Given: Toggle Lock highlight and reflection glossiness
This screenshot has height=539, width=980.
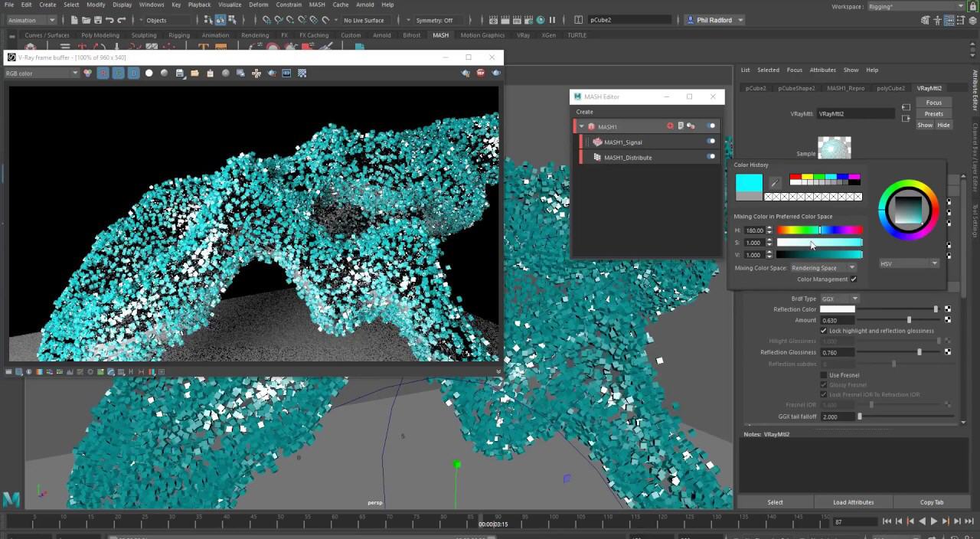Looking at the screenshot, I should 824,331.
